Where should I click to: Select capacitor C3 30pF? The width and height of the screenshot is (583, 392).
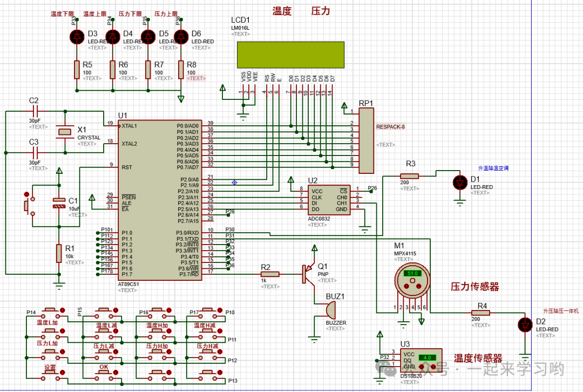coord(35,152)
